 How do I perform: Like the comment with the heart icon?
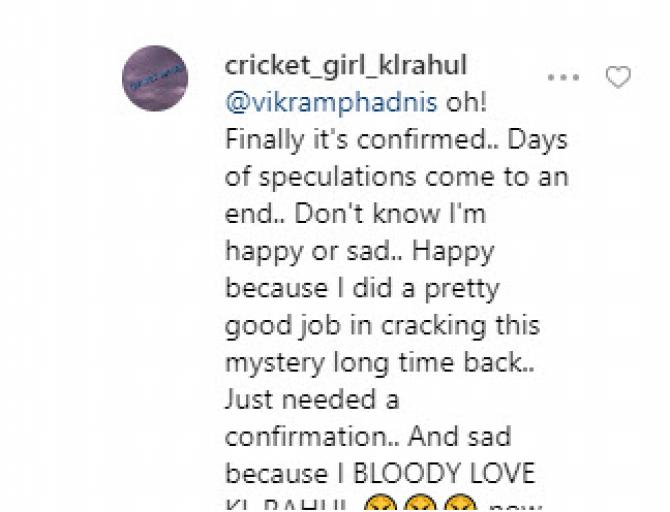tap(618, 77)
